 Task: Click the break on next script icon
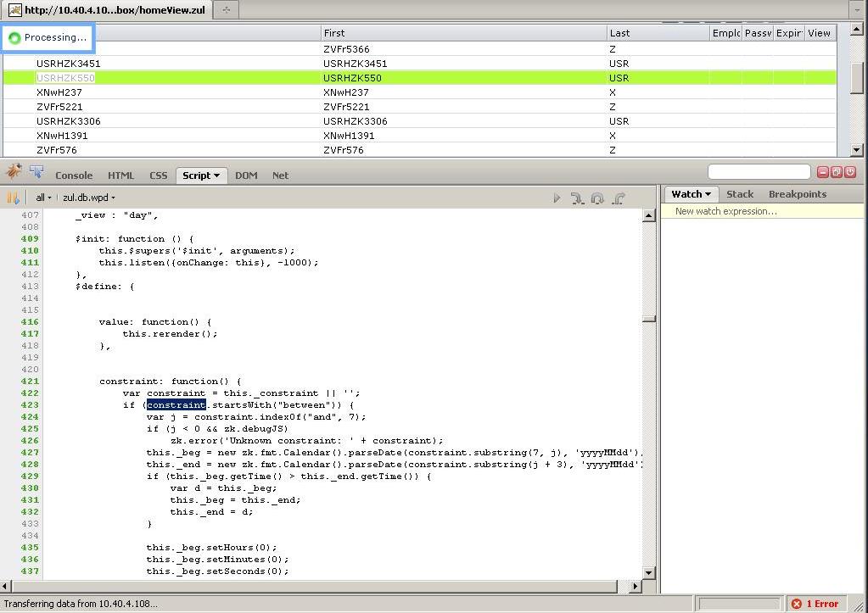[x=12, y=198]
